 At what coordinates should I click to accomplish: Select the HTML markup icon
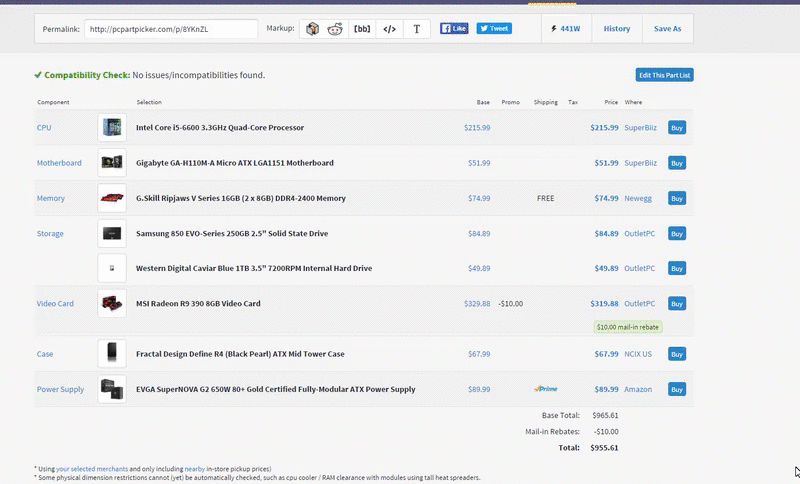pos(389,29)
